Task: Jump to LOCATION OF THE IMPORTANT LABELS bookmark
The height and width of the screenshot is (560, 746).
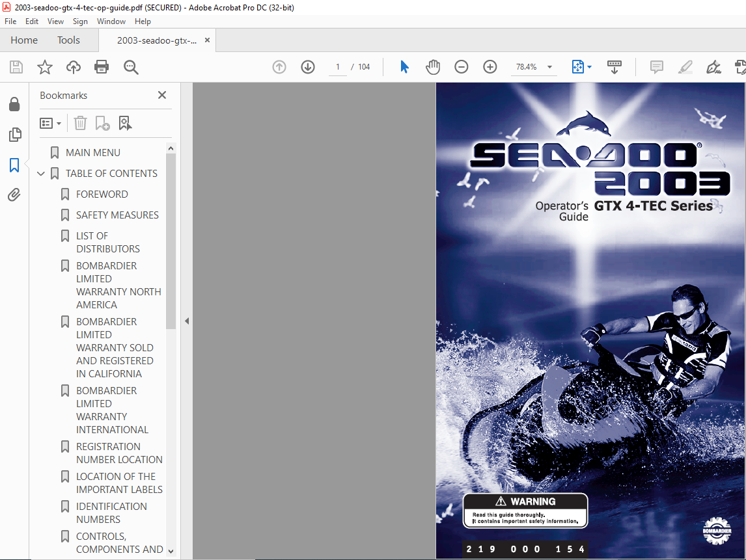Action: pyautogui.click(x=119, y=483)
